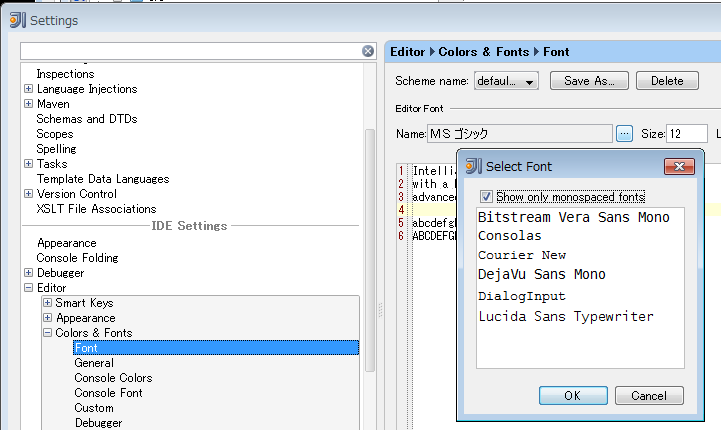
Task: Select Appearance under IDE Settings
Action: click(x=67, y=243)
